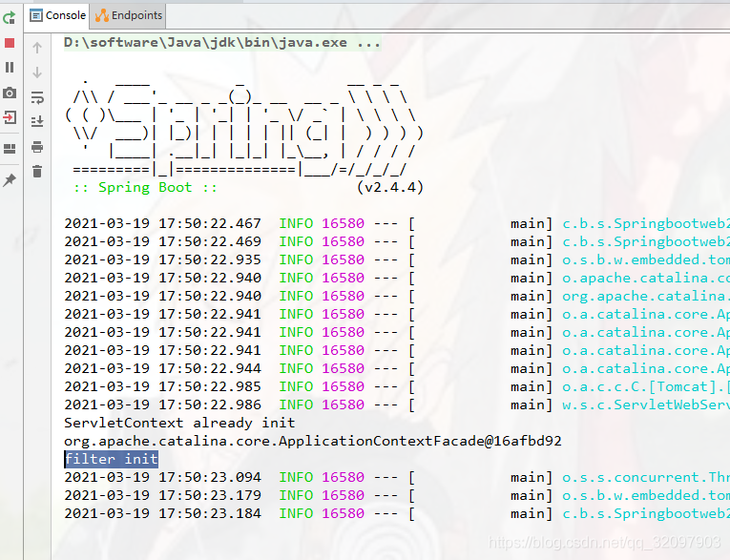Expand the folded java.exe command line
The image size is (730, 560).
coord(222,43)
